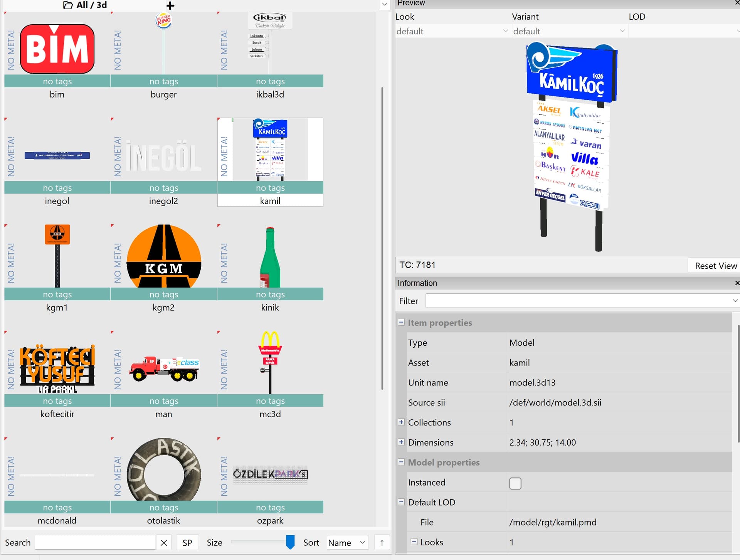Click the Asset property value 'kamil'
Viewport: 740px width, 560px height.
point(519,363)
